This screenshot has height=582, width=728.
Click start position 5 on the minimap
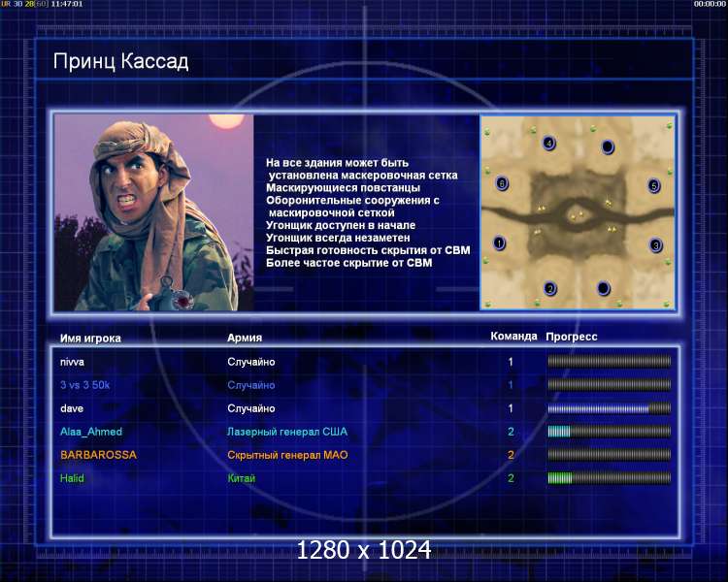653,186
